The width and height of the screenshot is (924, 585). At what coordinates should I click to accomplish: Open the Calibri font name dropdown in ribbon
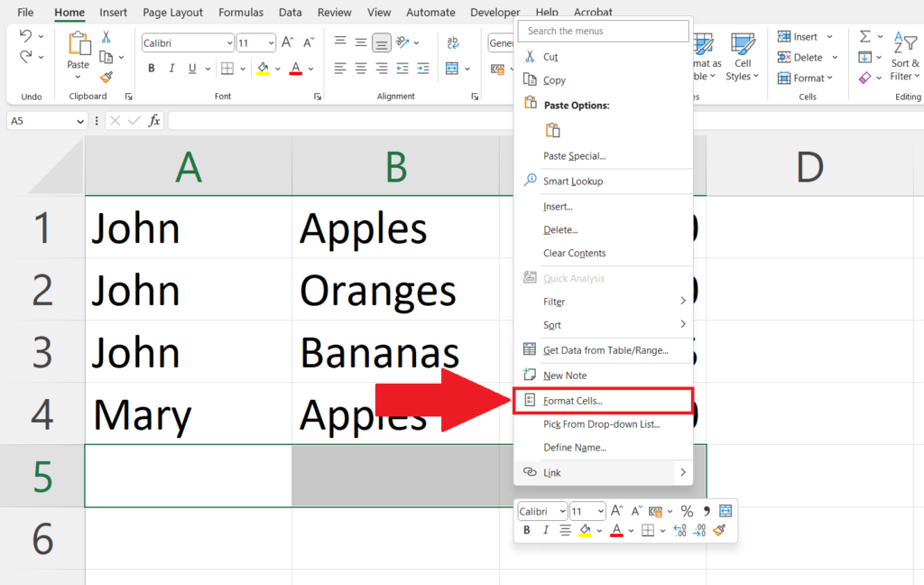click(x=230, y=43)
